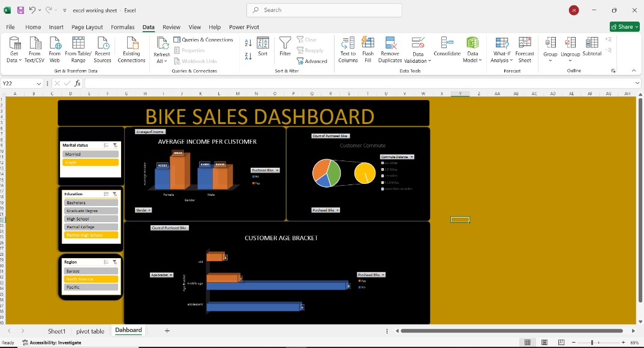Click Flash Fill icon
Image resolution: width=644 pixels, height=348 pixels.
tap(368, 43)
